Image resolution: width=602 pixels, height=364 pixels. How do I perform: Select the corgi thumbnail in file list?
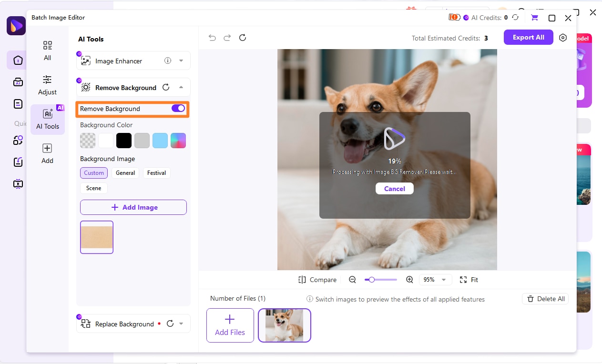point(285,325)
